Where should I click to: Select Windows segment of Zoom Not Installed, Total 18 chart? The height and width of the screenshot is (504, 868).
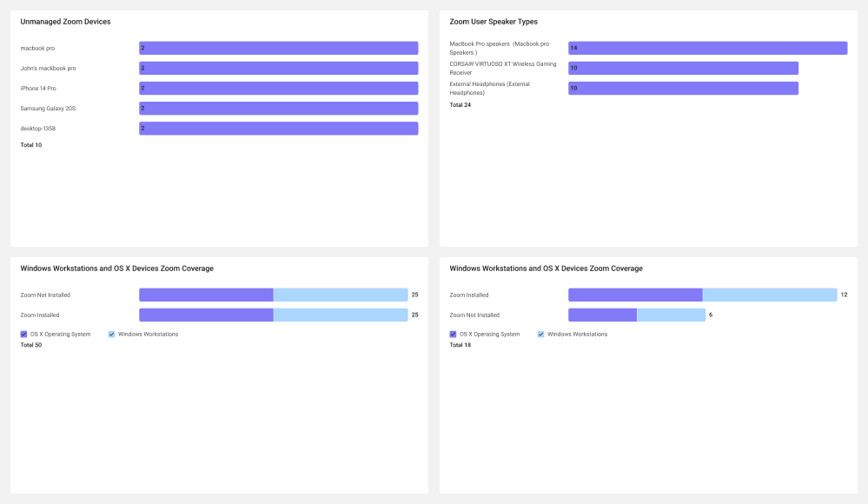672,315
